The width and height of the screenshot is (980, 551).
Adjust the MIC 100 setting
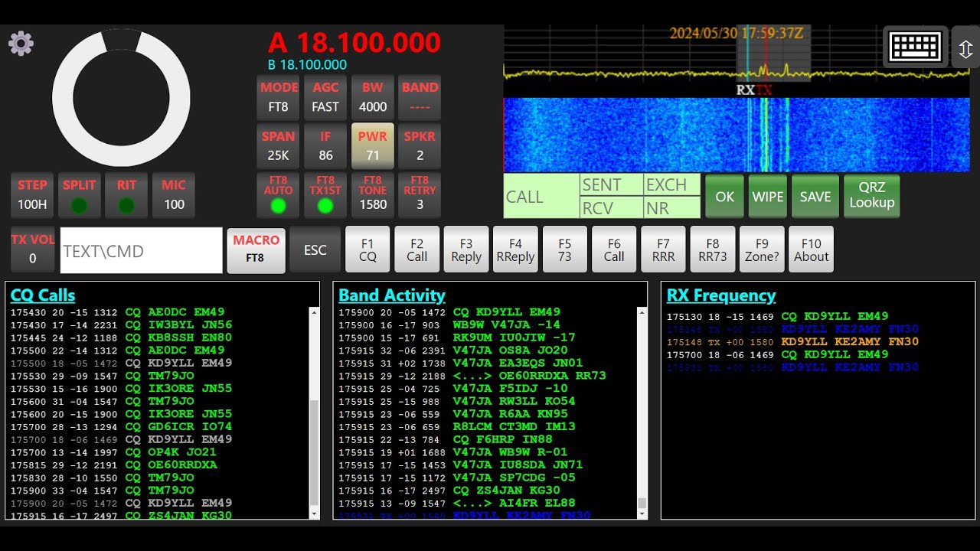point(174,196)
